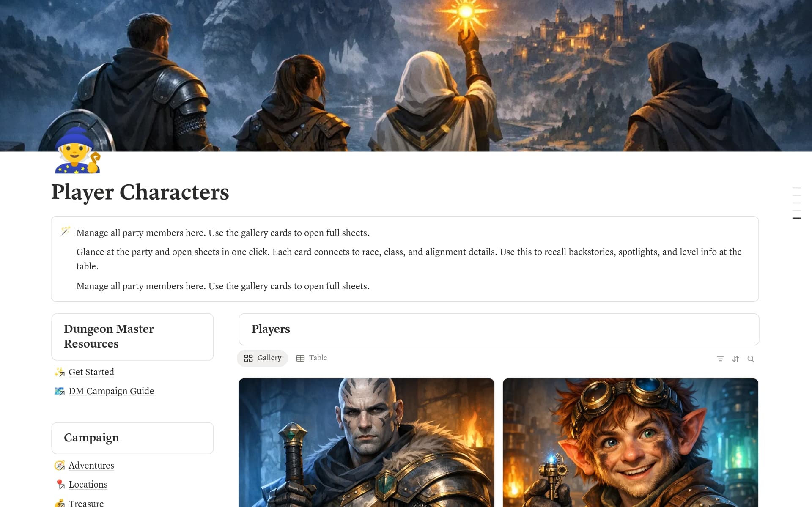Click the money bag icon beside Treasure
This screenshot has height=507, width=812.
pyautogui.click(x=60, y=503)
